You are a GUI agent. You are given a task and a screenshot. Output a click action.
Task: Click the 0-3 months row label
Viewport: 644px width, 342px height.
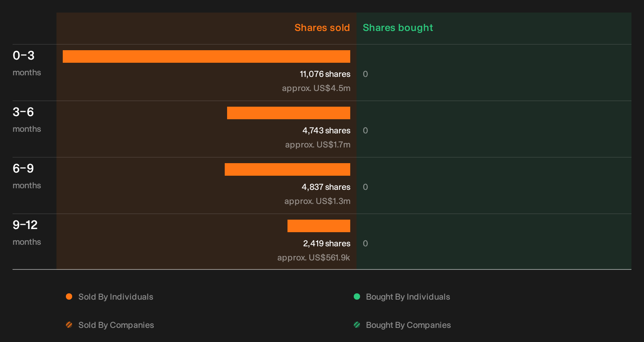(x=27, y=63)
